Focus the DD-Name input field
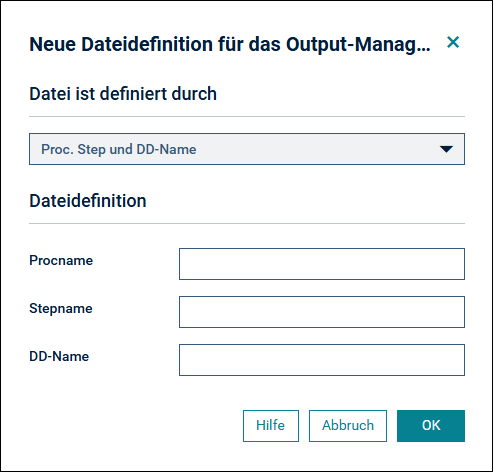Screen dimensions: 494x472 point(322,360)
